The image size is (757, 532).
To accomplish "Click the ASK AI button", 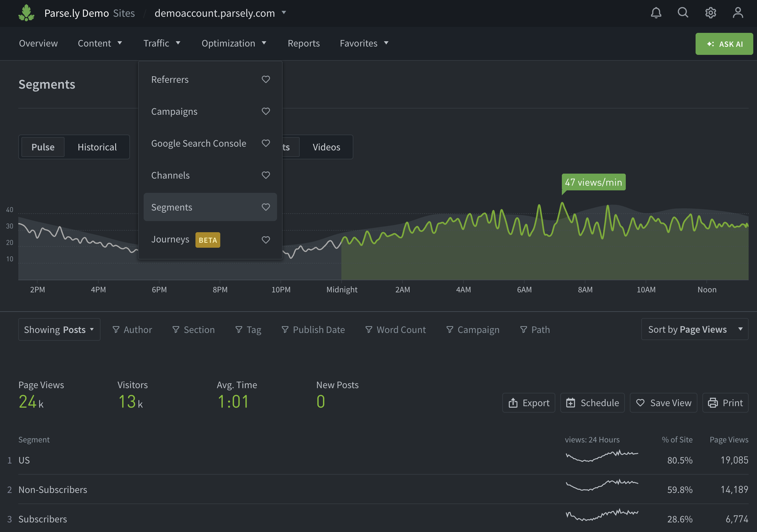I will [724, 44].
